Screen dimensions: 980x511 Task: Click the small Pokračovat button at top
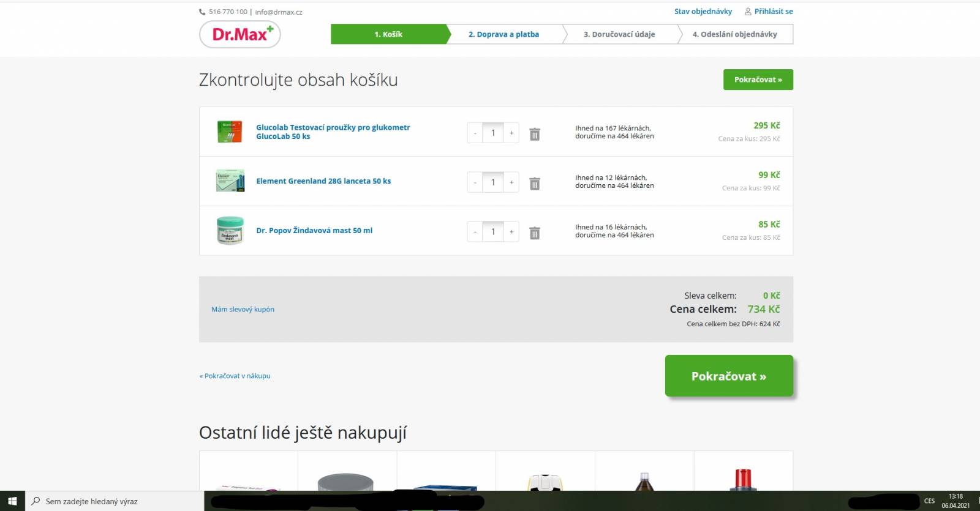[x=758, y=80]
